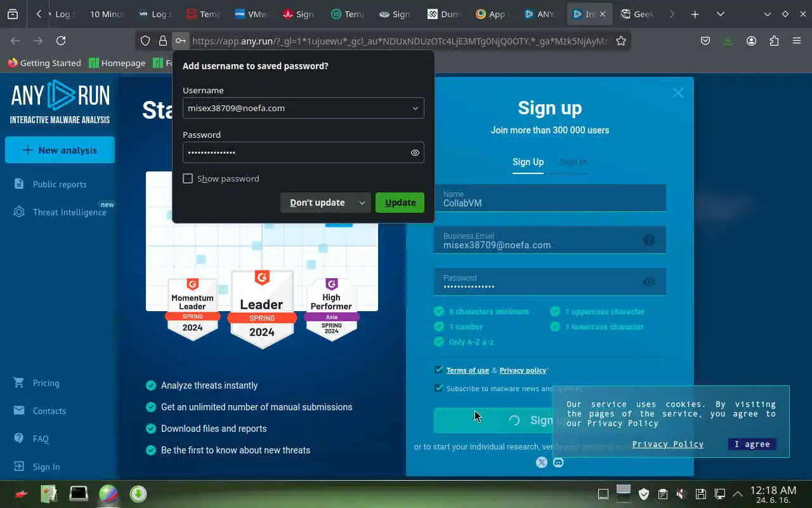This screenshot has width=812, height=508.
Task: Reload the current page
Action: tap(61, 41)
